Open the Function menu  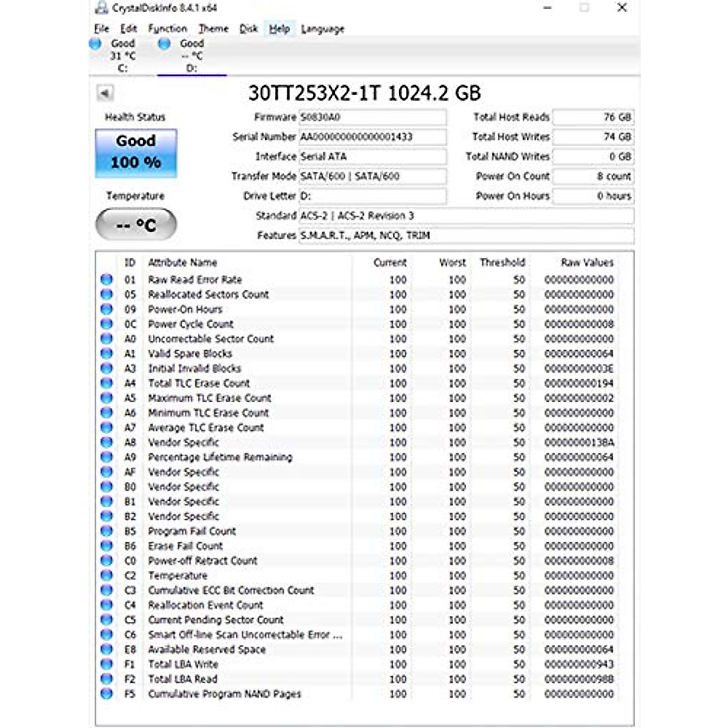[x=167, y=29]
